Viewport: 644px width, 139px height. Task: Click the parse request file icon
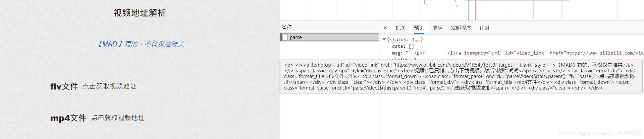pyautogui.click(x=285, y=37)
